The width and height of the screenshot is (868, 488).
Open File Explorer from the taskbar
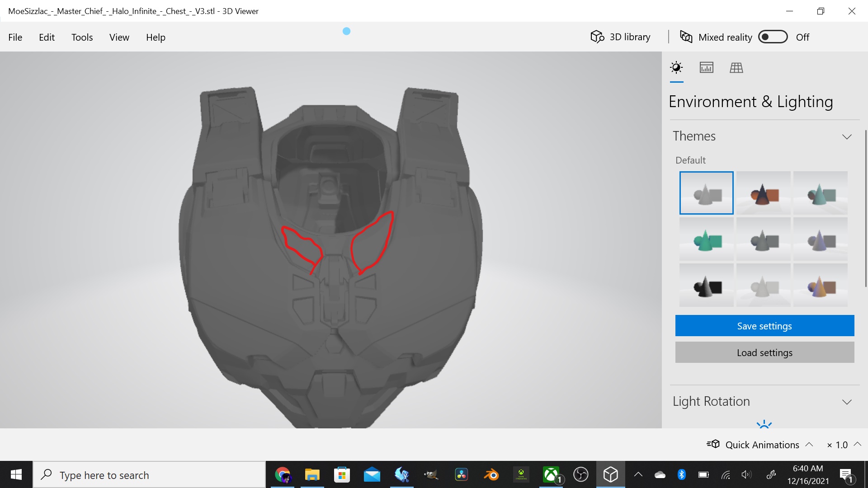312,475
